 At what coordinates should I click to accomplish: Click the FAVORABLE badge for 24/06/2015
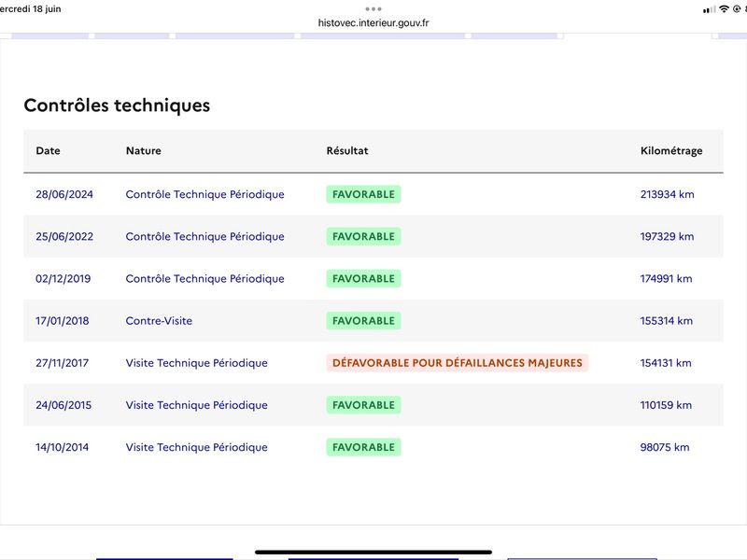[x=363, y=405]
